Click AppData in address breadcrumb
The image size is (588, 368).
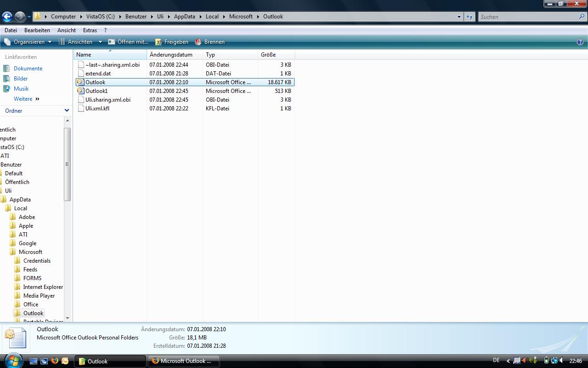coord(184,17)
